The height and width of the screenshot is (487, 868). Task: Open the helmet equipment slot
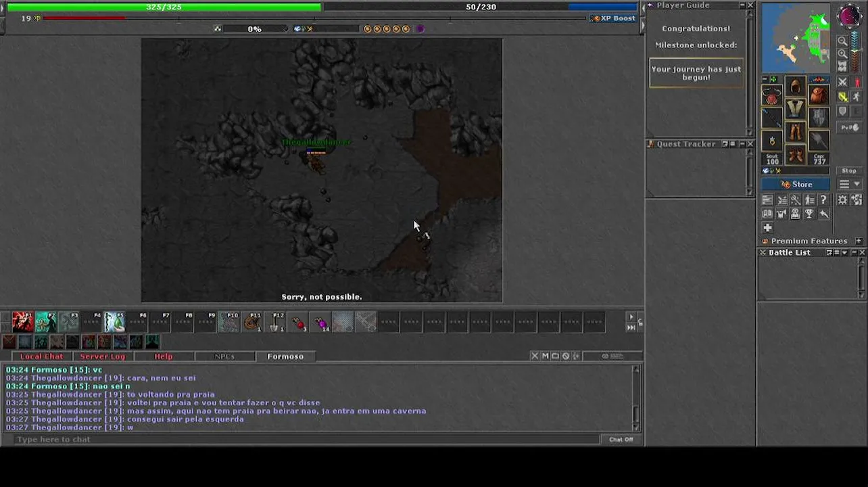click(795, 87)
